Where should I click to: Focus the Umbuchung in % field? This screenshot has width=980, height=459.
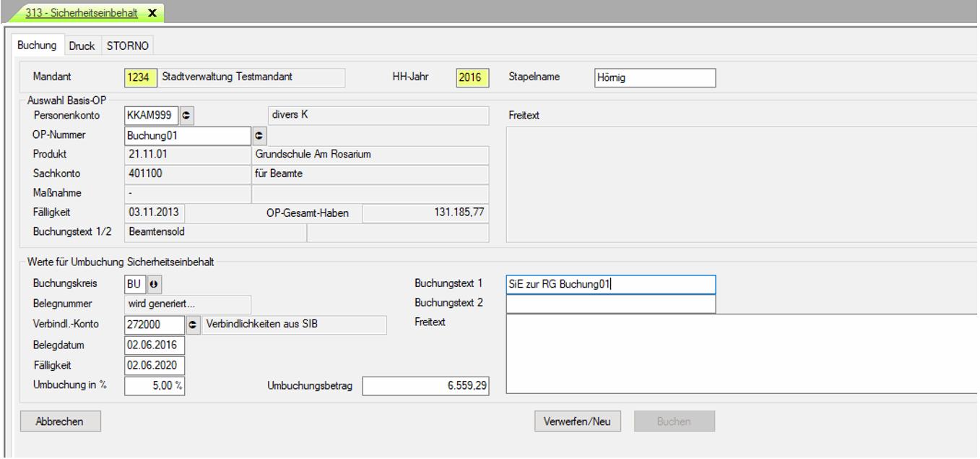tap(155, 386)
